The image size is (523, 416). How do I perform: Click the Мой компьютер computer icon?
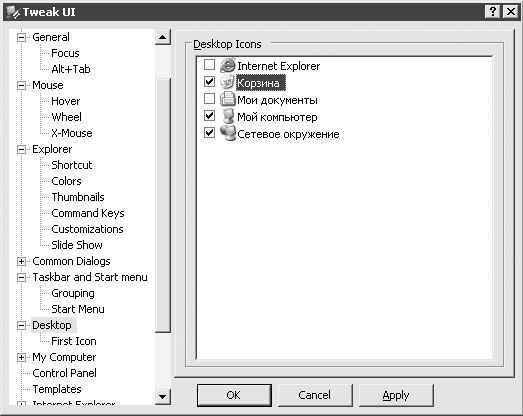pos(227,116)
